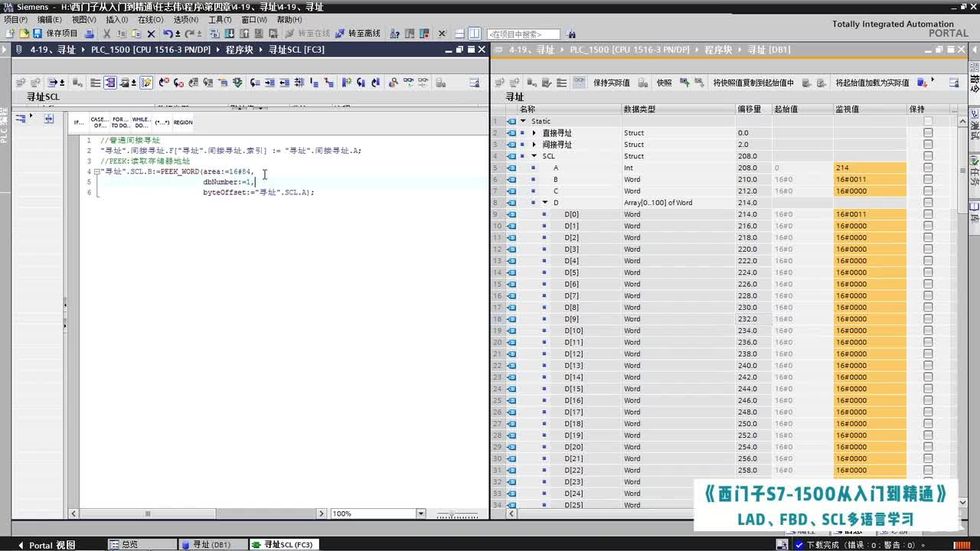
Task: Toggle 保持 checkbox for Static row
Action: [x=928, y=121]
